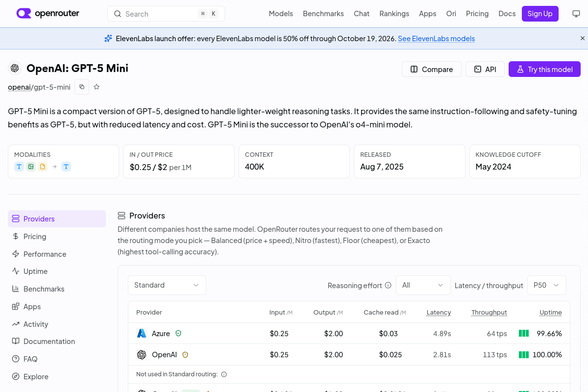Favorite the model with the star icon
Image resolution: width=588 pixels, height=392 pixels.
[x=97, y=87]
